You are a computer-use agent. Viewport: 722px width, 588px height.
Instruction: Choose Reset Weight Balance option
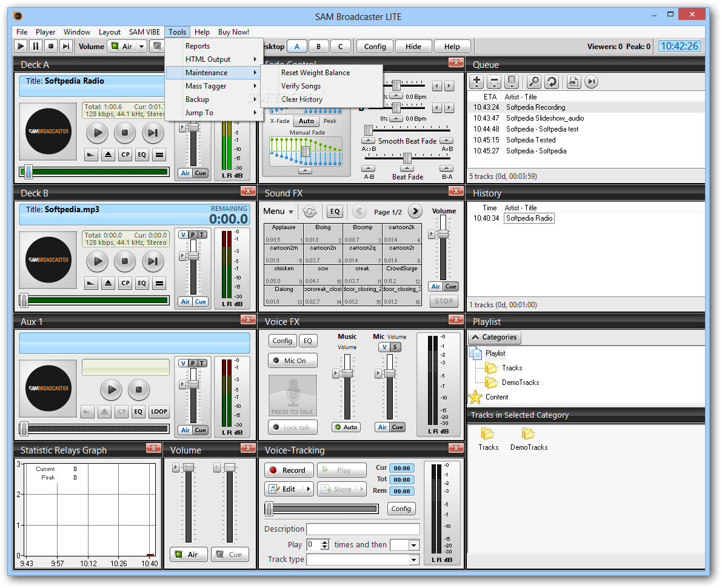tap(322, 73)
